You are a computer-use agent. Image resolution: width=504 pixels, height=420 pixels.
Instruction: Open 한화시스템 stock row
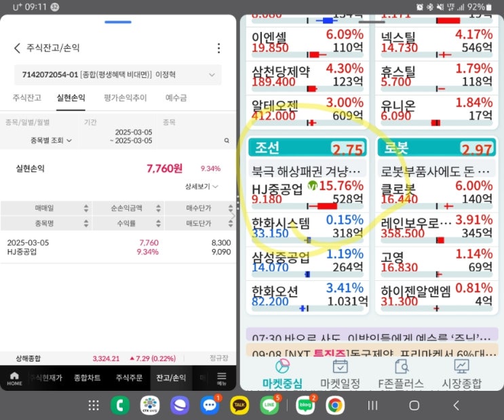click(307, 229)
